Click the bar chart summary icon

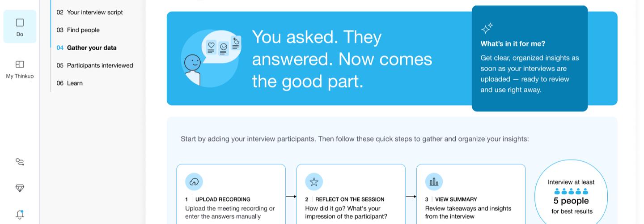coord(434,181)
